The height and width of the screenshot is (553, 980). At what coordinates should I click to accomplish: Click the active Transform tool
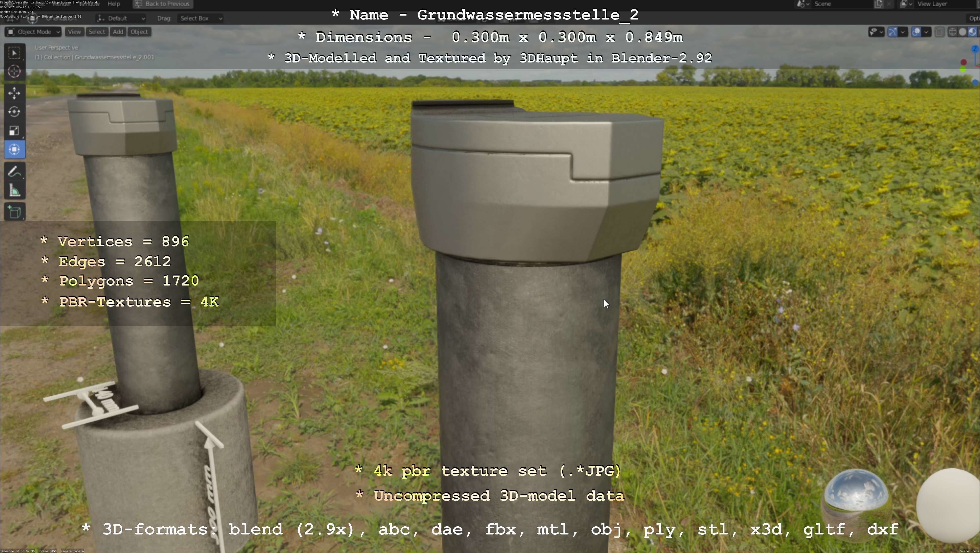click(x=14, y=149)
